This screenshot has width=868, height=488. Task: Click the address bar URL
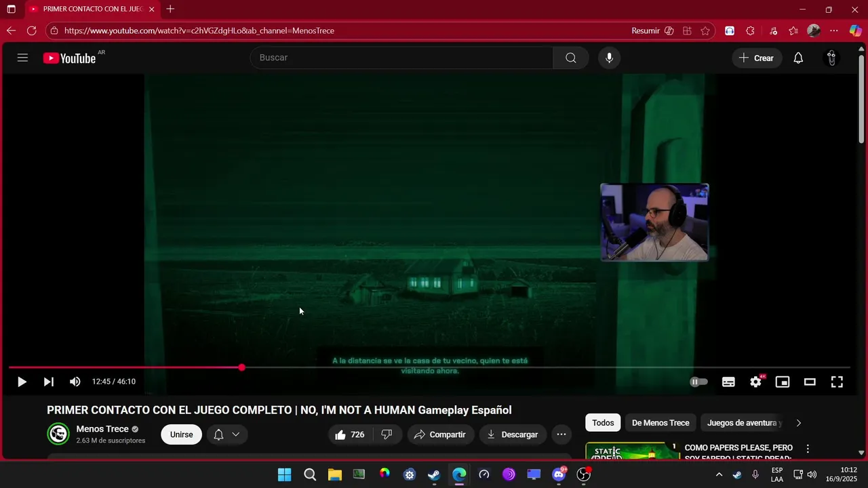199,30
